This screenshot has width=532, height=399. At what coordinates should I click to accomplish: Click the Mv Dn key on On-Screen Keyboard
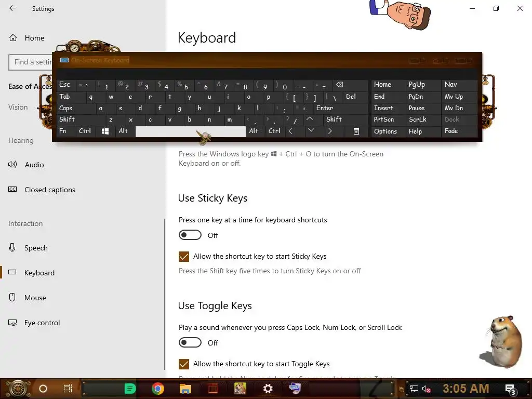(459, 108)
